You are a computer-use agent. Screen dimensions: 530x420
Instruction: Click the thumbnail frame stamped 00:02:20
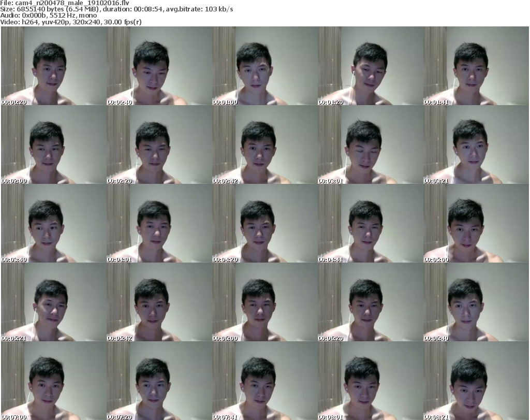point(159,144)
